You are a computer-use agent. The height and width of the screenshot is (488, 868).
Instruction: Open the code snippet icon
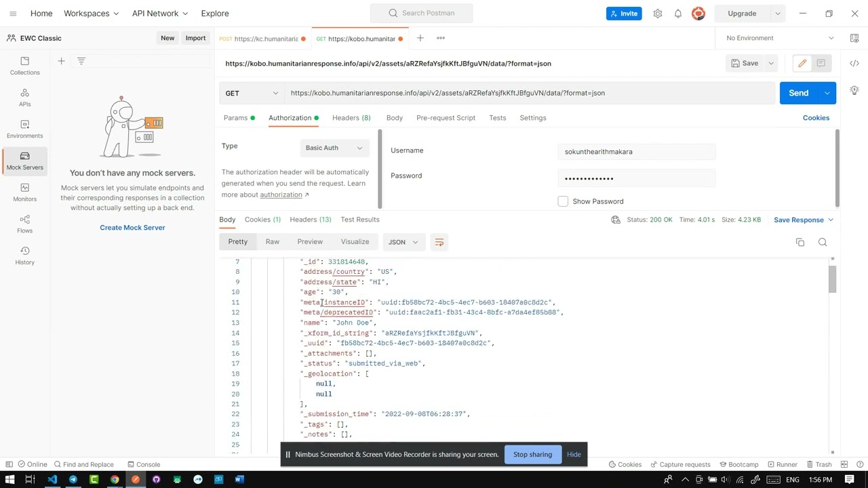coord(854,63)
